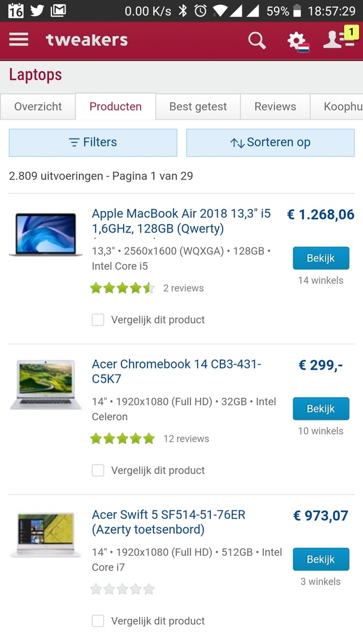The width and height of the screenshot is (363, 644).
Task: Open Gmail notification in status bar
Action: [x=58, y=10]
